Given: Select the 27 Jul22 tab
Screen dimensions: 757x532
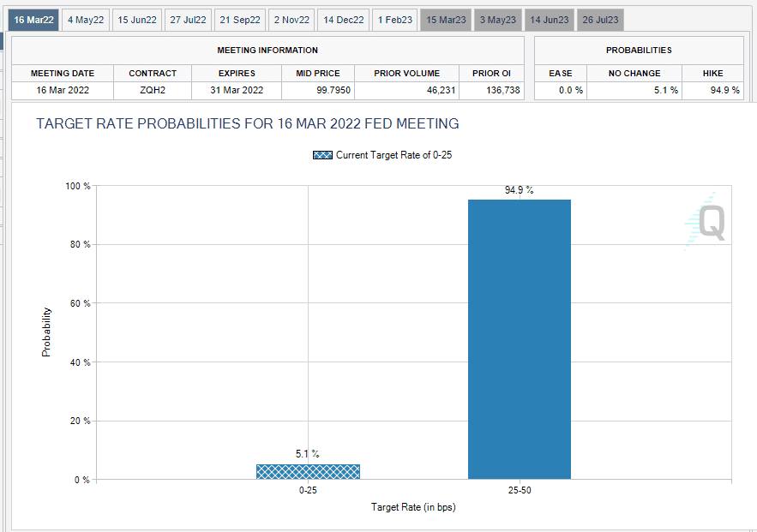Looking at the screenshot, I should [188, 20].
